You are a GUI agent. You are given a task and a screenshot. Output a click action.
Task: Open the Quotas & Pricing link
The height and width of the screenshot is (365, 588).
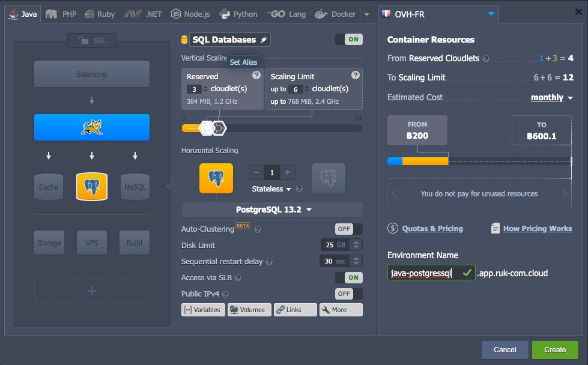[432, 229]
